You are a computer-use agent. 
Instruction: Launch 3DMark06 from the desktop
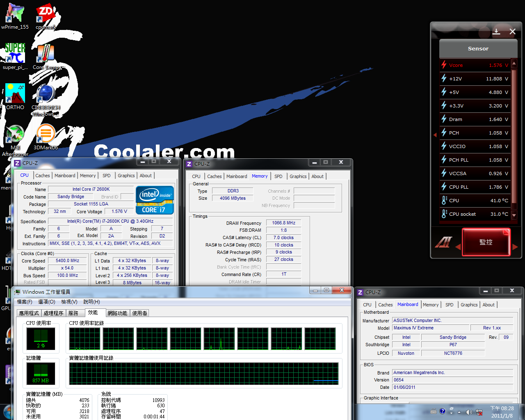point(46,137)
